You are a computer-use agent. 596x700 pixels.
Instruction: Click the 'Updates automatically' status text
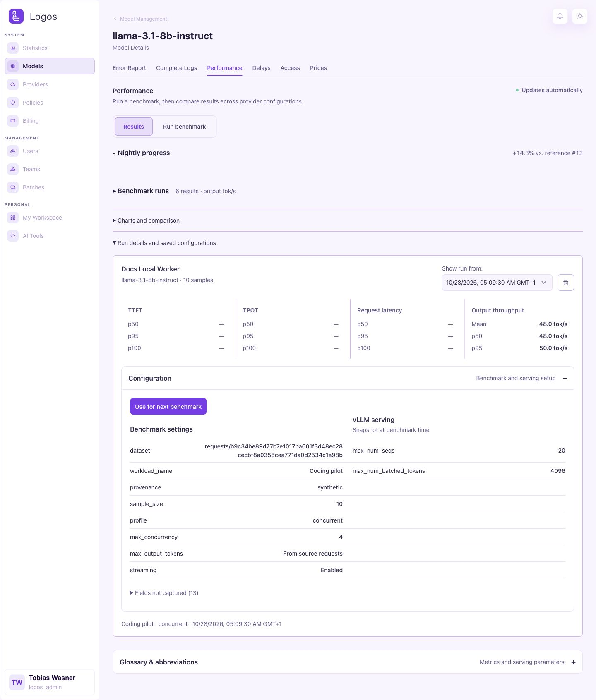click(x=552, y=90)
